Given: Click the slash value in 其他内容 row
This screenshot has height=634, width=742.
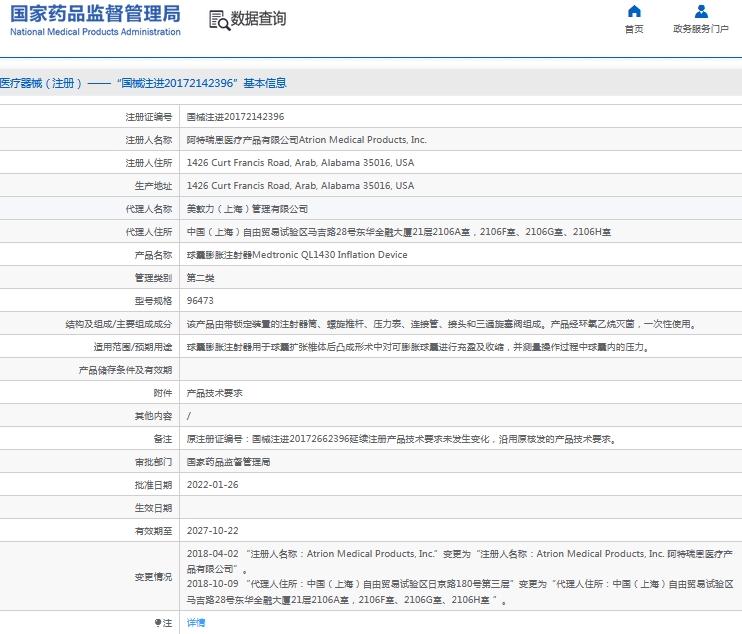Looking at the screenshot, I should coord(189,416).
